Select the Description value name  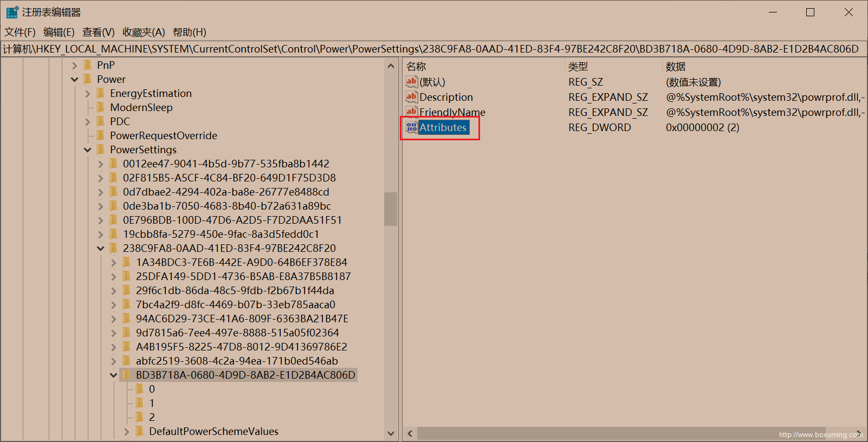point(446,97)
